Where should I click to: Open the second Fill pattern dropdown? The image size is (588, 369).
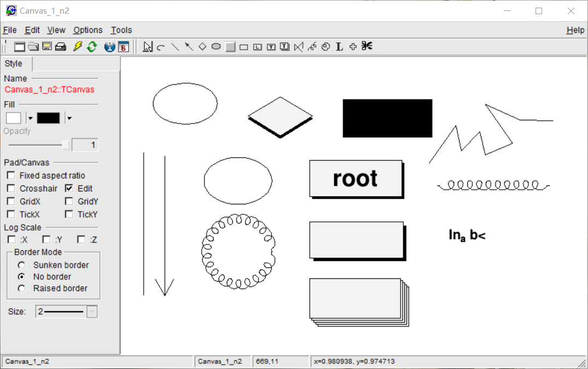68,118
